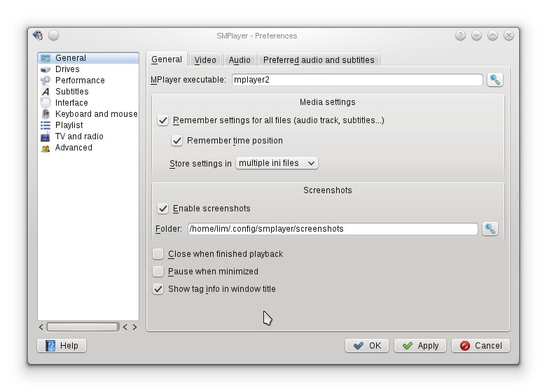The image size is (547, 392).
Task: Click the TV and radio icon
Action: coord(46,136)
